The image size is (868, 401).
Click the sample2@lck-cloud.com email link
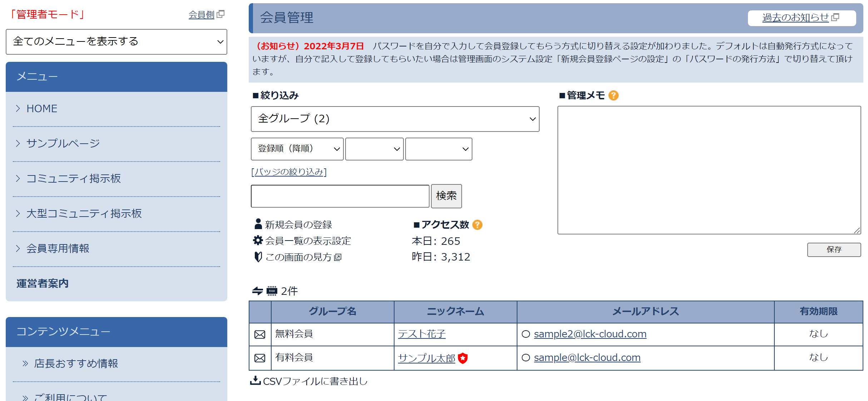590,334
